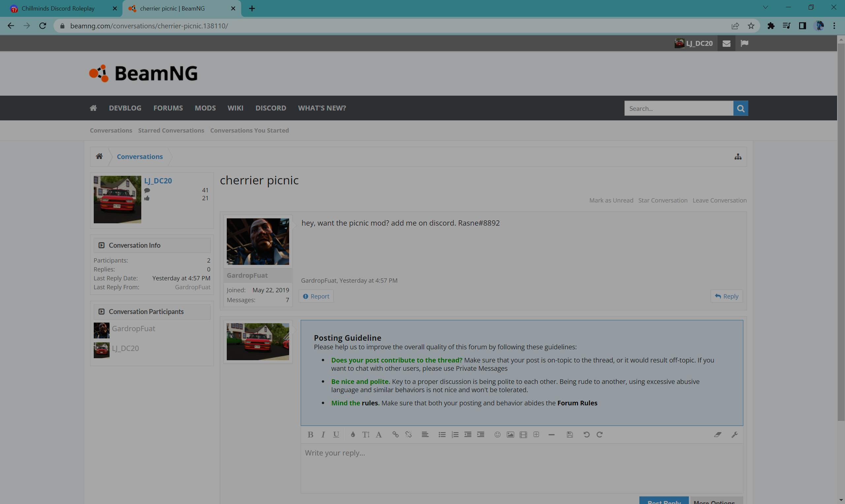Toggle bold formatting in reply editor
The width and height of the screenshot is (845, 504).
pyautogui.click(x=310, y=434)
